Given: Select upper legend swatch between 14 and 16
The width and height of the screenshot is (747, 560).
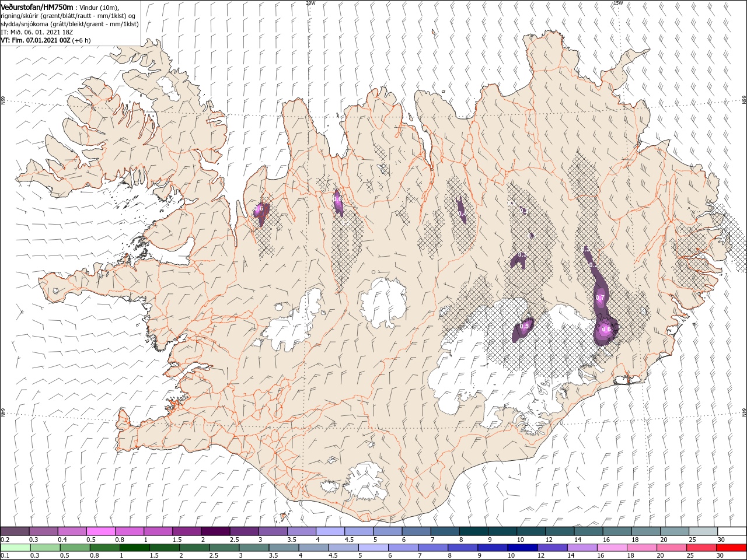Looking at the screenshot, I should (589, 531).
